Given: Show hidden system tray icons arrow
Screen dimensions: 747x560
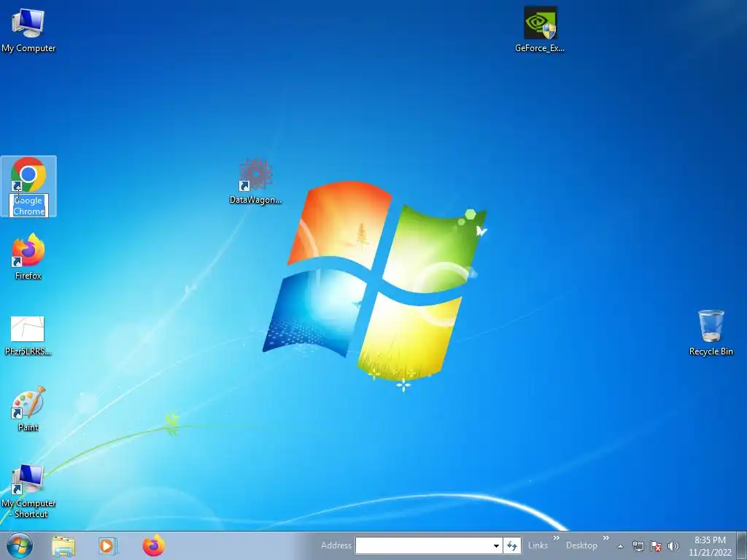Looking at the screenshot, I should pyautogui.click(x=620, y=546).
